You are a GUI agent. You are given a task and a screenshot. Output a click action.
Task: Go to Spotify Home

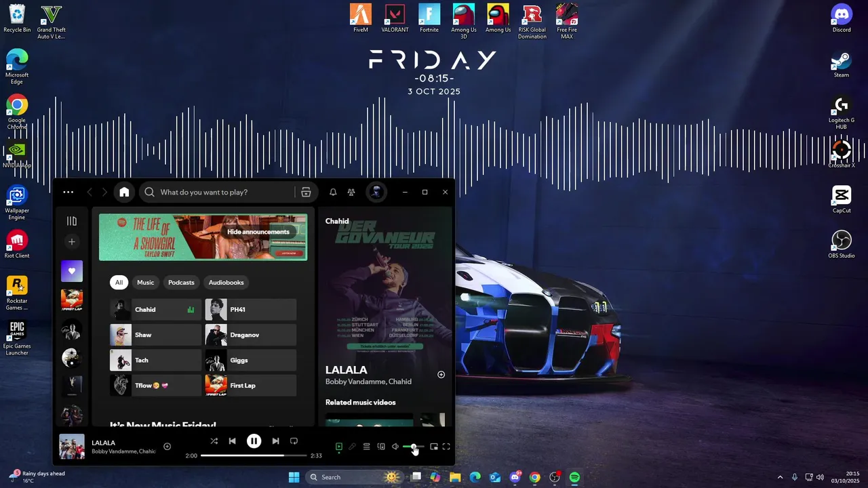[x=124, y=192]
